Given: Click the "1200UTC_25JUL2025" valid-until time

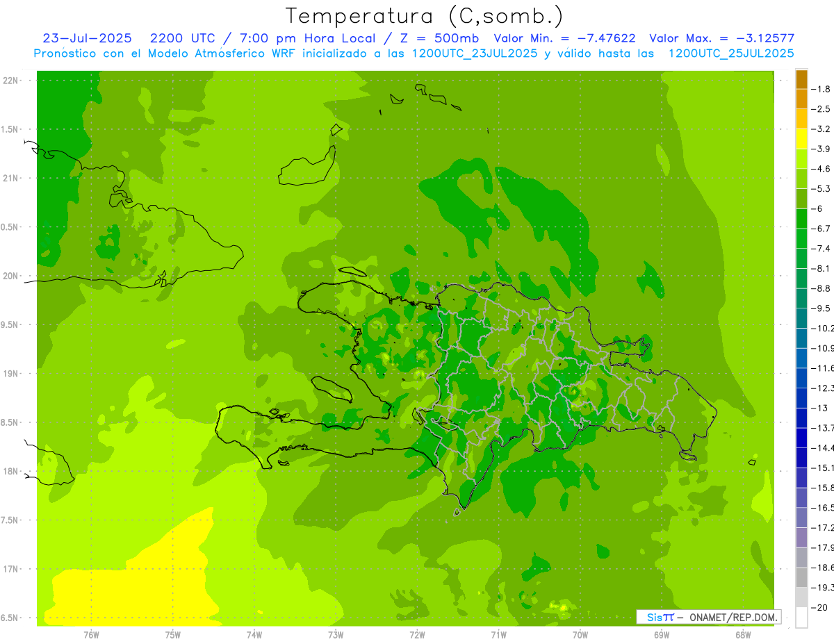Looking at the screenshot, I should tap(730, 53).
